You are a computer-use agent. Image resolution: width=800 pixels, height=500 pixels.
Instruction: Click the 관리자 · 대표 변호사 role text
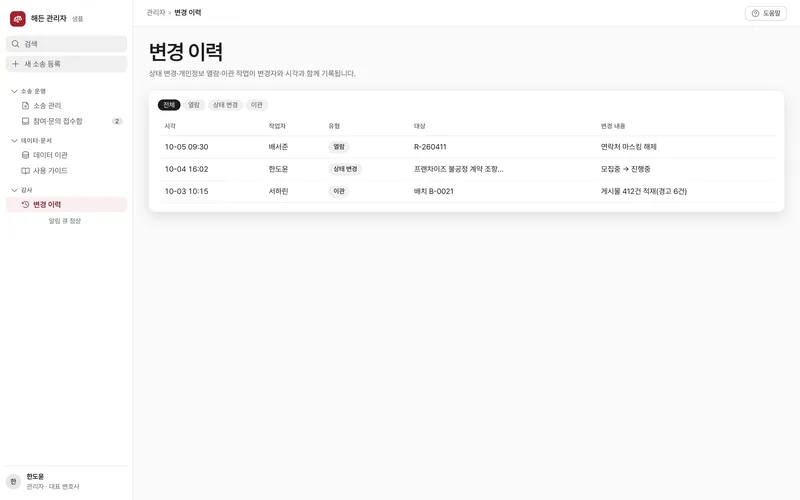(53, 487)
